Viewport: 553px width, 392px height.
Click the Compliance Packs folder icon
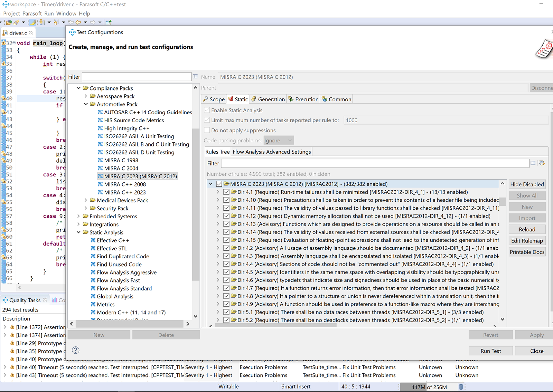click(86, 88)
